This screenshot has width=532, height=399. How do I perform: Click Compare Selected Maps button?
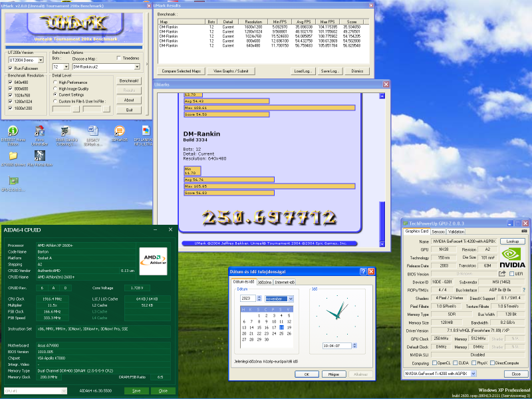(181, 71)
